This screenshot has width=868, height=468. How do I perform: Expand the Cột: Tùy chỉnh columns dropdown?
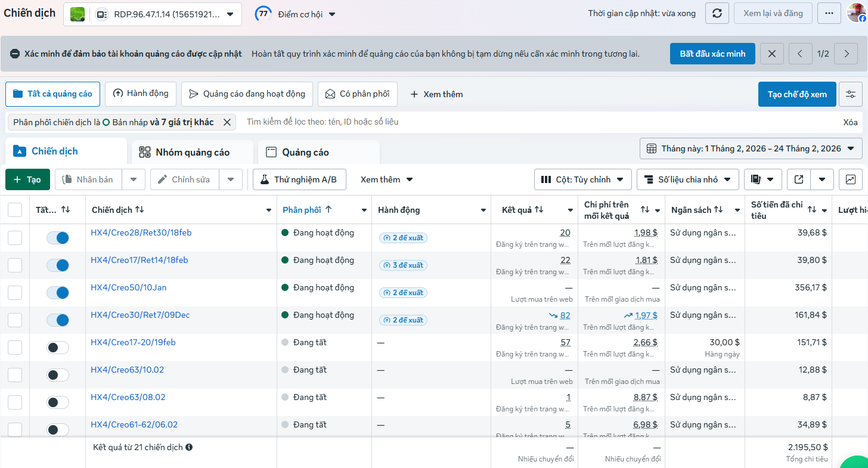pos(583,179)
